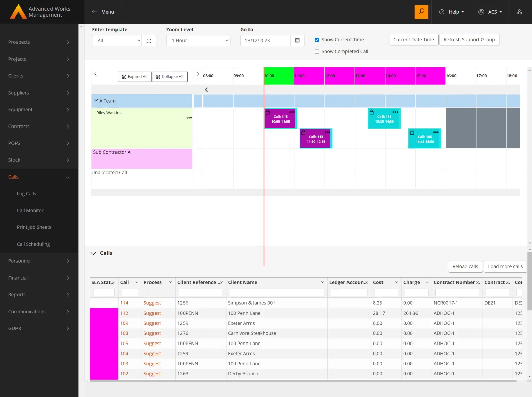Toggle Show Current Time checkbox
532x397 pixels.
tap(317, 40)
